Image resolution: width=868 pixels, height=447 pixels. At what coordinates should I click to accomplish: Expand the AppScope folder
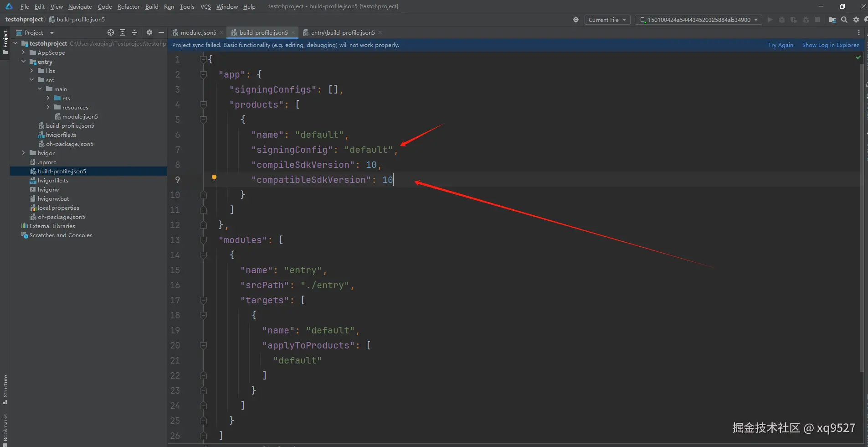(x=24, y=52)
